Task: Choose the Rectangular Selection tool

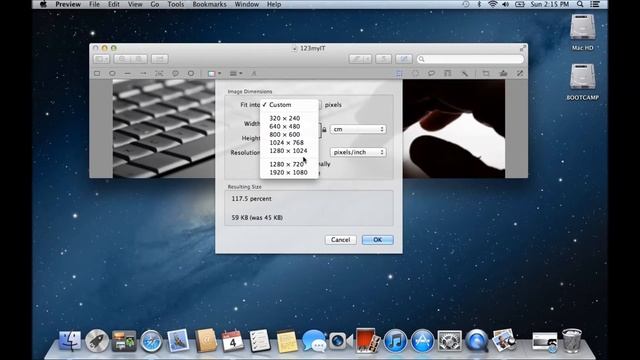Action: point(399,73)
